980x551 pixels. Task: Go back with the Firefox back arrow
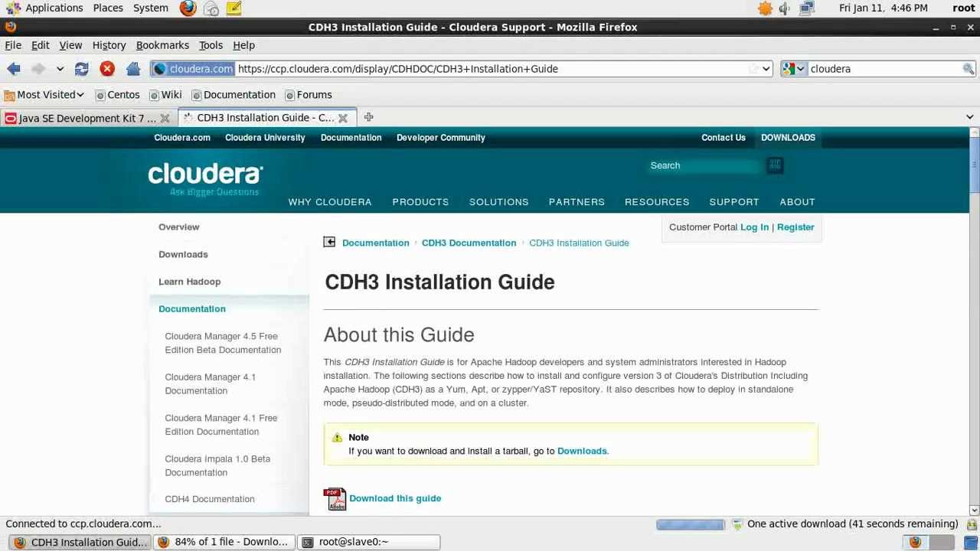point(14,69)
